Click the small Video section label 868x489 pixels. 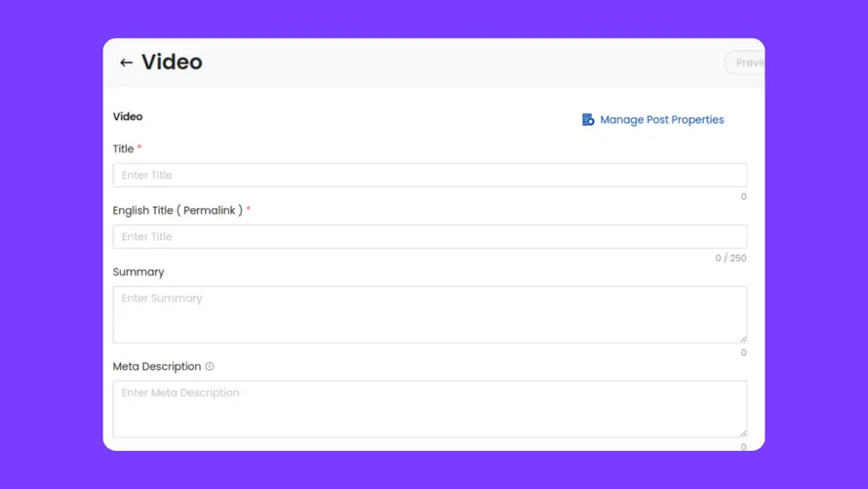tap(128, 117)
